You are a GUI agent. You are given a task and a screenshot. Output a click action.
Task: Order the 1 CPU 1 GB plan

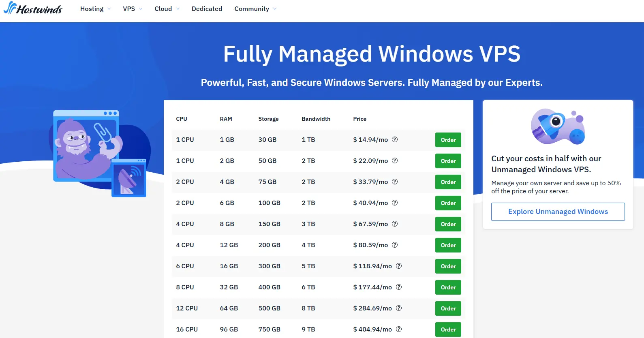click(x=448, y=140)
